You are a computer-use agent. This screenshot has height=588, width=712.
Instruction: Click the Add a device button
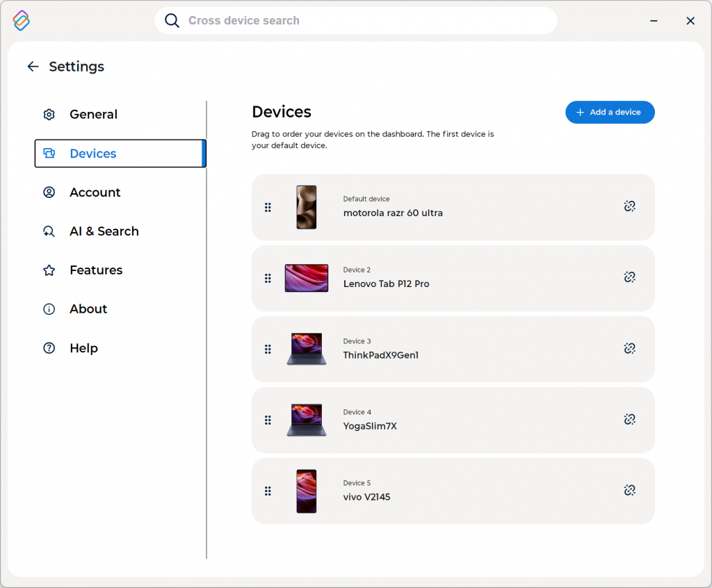click(610, 113)
